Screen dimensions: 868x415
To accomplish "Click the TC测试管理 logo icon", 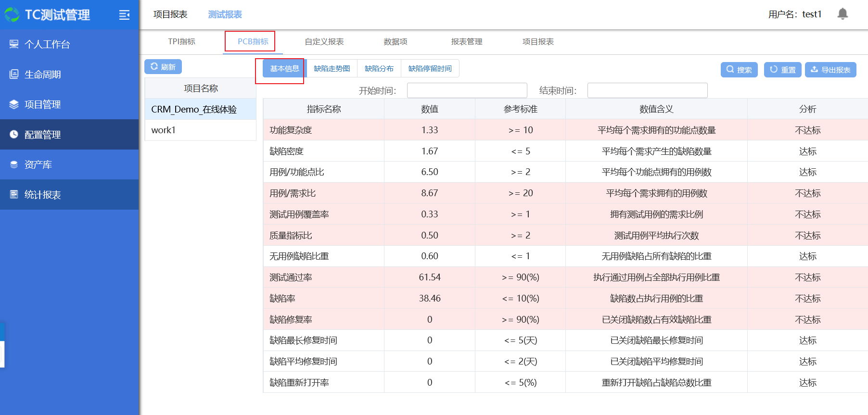I will coord(12,15).
